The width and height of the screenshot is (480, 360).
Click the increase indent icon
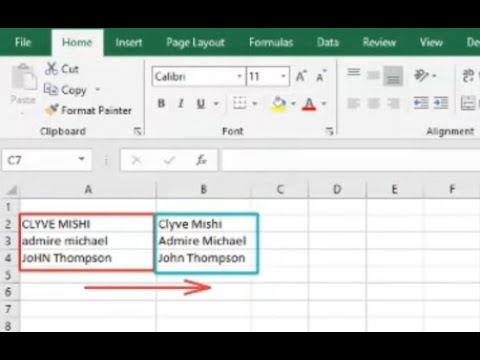(x=441, y=103)
